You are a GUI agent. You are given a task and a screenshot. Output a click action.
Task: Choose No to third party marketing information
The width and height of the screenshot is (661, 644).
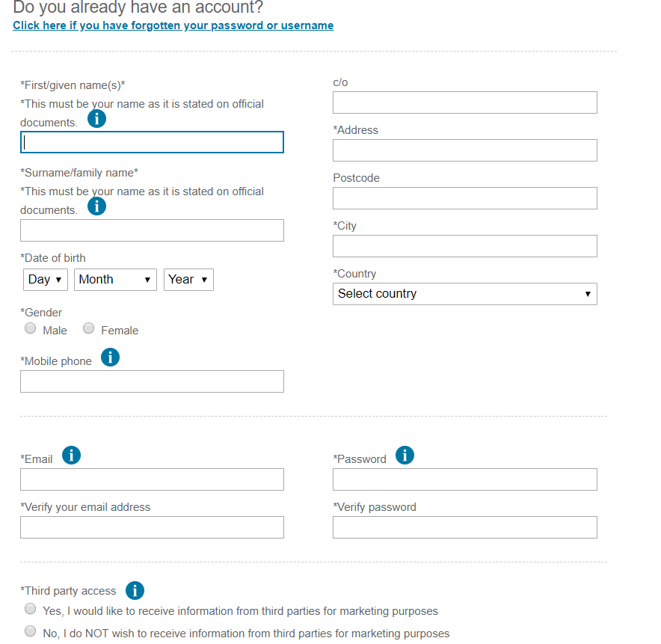pyautogui.click(x=30, y=631)
